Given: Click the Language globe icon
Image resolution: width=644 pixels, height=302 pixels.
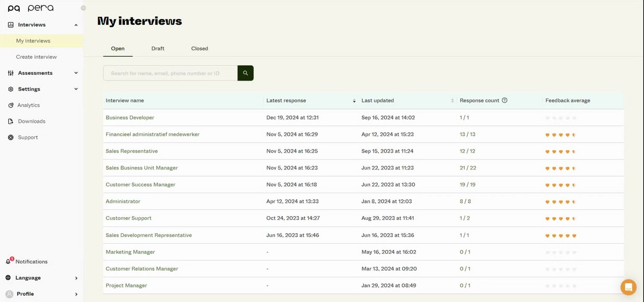Looking at the screenshot, I should 8,278.
